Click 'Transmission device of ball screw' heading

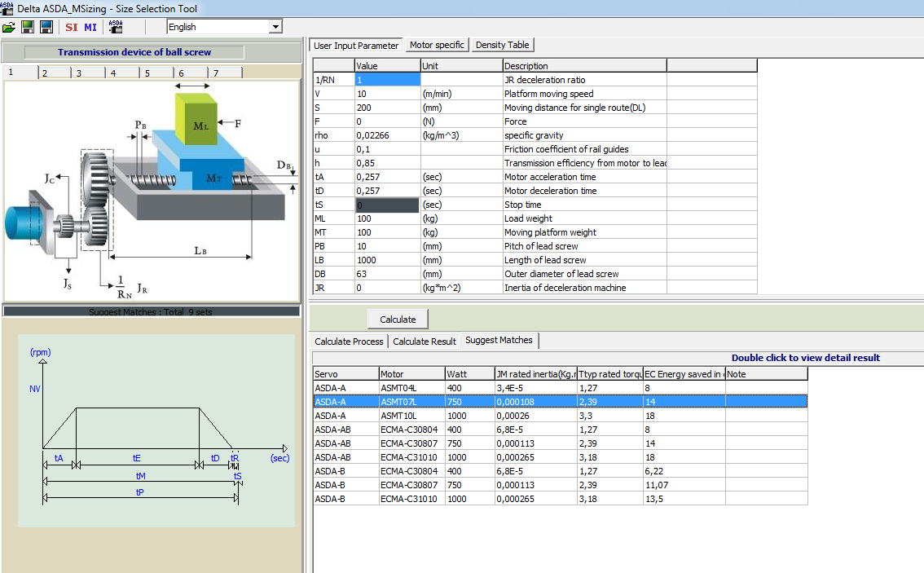pyautogui.click(x=134, y=52)
